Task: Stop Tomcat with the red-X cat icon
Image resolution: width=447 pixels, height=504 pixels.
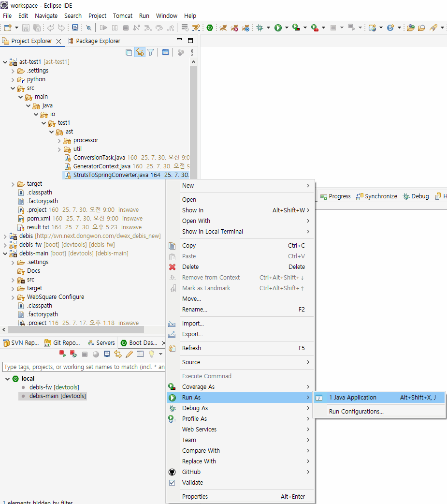Action: (234, 28)
